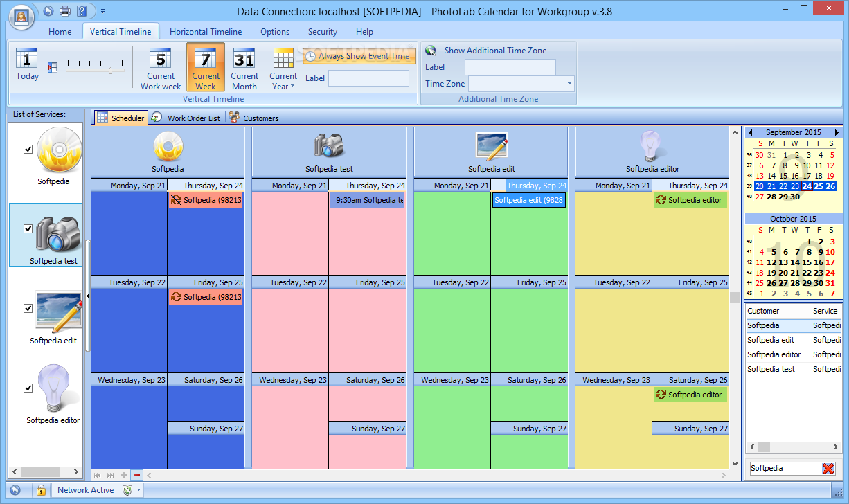Click the Vertical Timeline Label input field

(368, 78)
